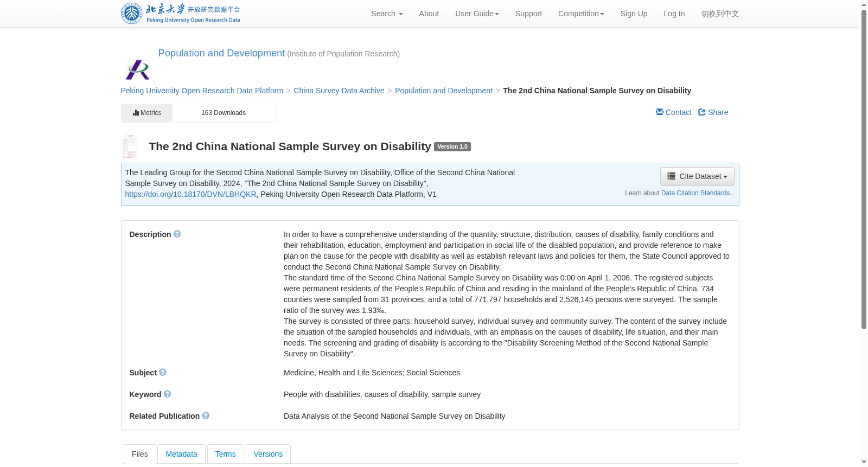The image size is (868, 467).
Task: Open the Search dropdown menu
Action: pos(387,14)
